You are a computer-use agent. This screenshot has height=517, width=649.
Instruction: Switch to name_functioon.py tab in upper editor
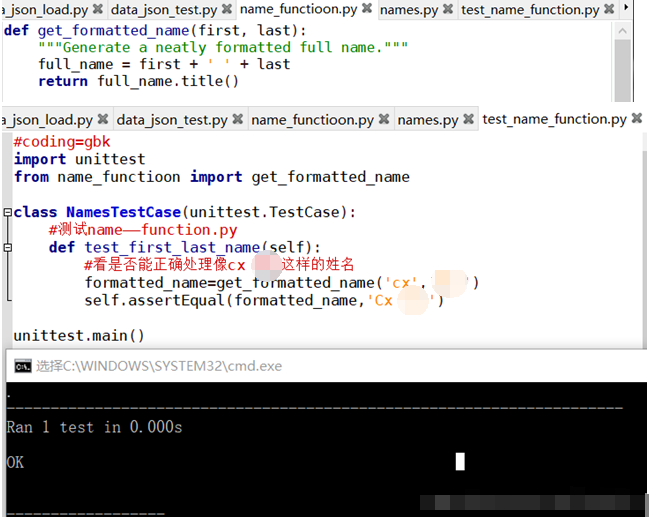(298, 9)
